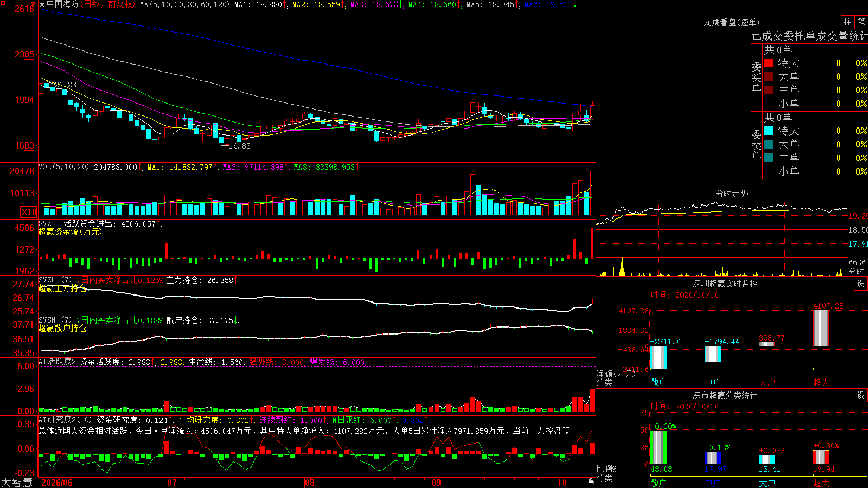Click the 大智慧 label at bottom left

(17, 483)
